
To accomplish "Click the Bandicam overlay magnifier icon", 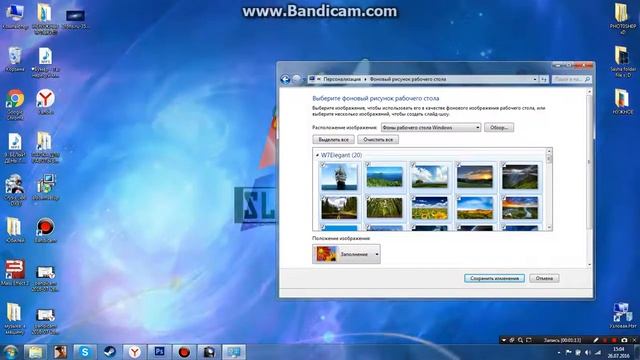I will tap(520, 340).
